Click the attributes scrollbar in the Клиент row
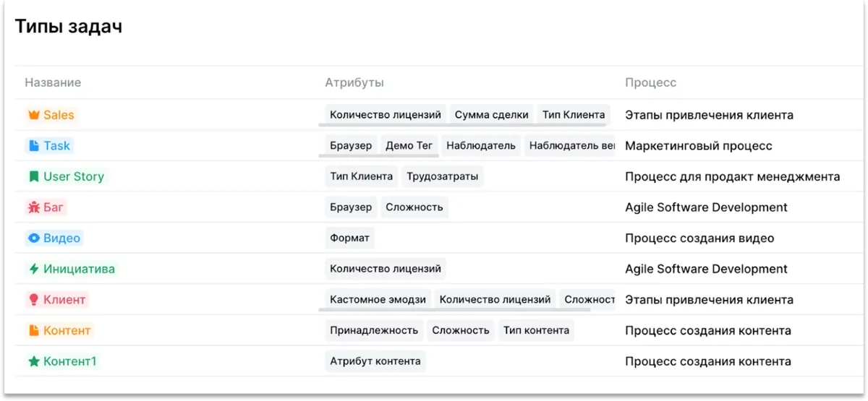Image resolution: width=868 pixels, height=401 pixels. (x=454, y=311)
